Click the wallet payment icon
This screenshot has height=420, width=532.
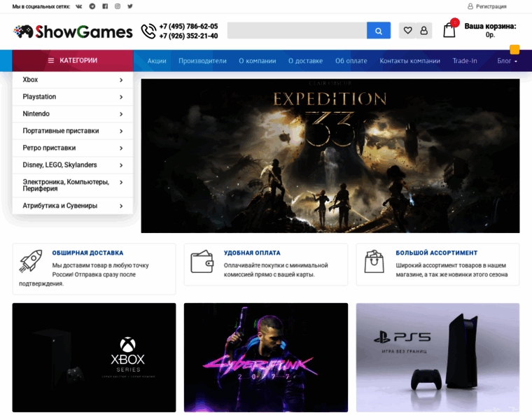click(x=202, y=261)
